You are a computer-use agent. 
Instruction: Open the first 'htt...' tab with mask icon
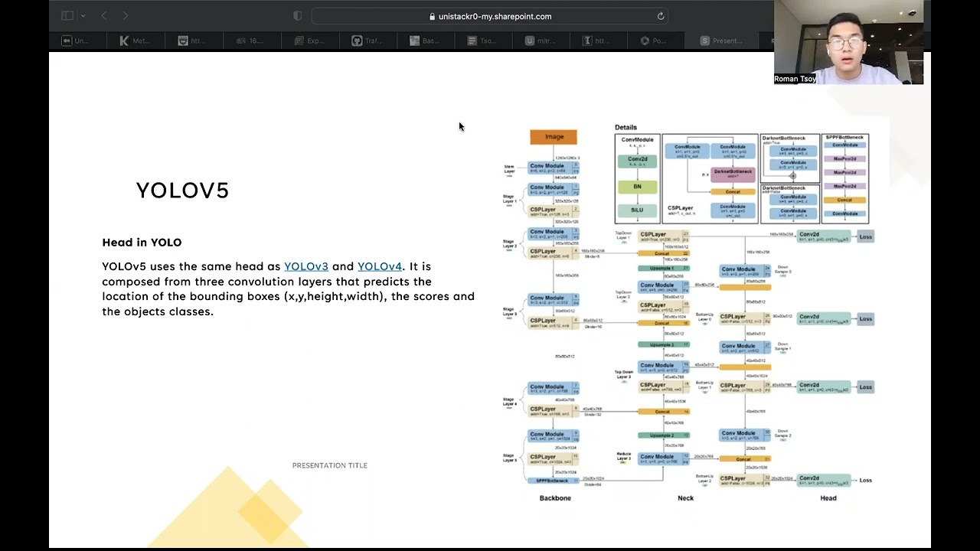point(194,41)
